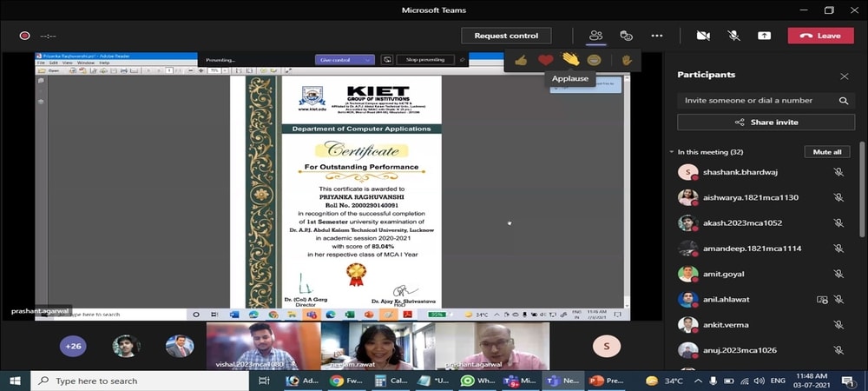Send the Heart reaction

545,60
